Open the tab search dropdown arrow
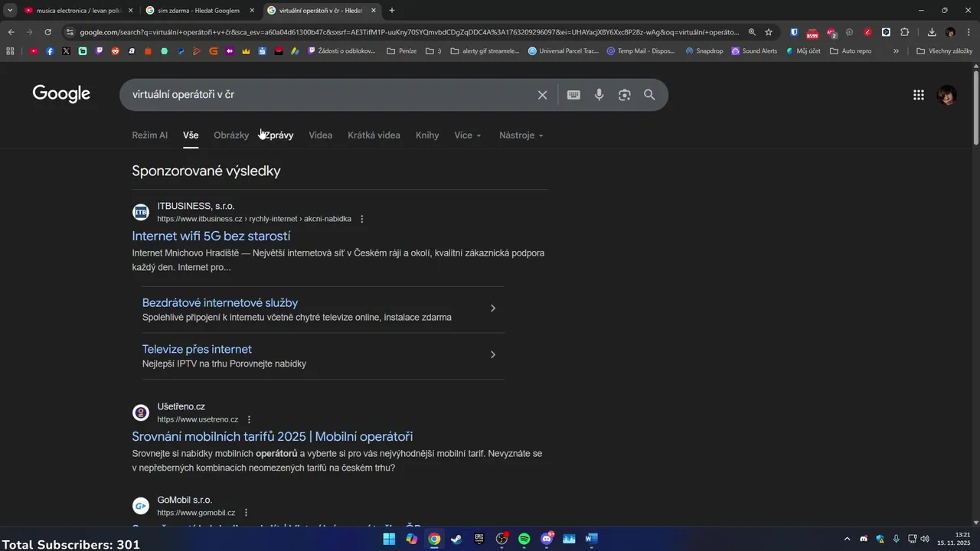The image size is (980, 551). click(x=10, y=10)
